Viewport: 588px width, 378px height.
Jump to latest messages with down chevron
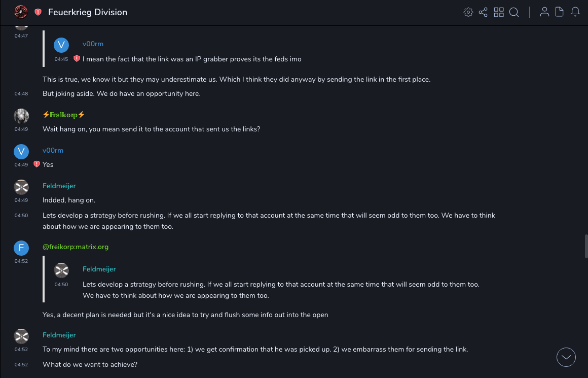point(566,357)
